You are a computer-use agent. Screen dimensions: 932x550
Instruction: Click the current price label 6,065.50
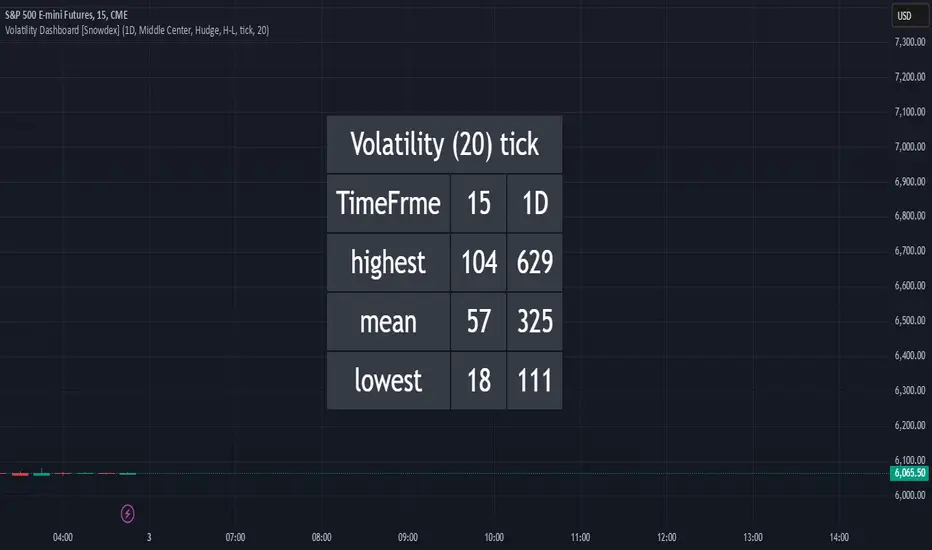click(x=908, y=473)
